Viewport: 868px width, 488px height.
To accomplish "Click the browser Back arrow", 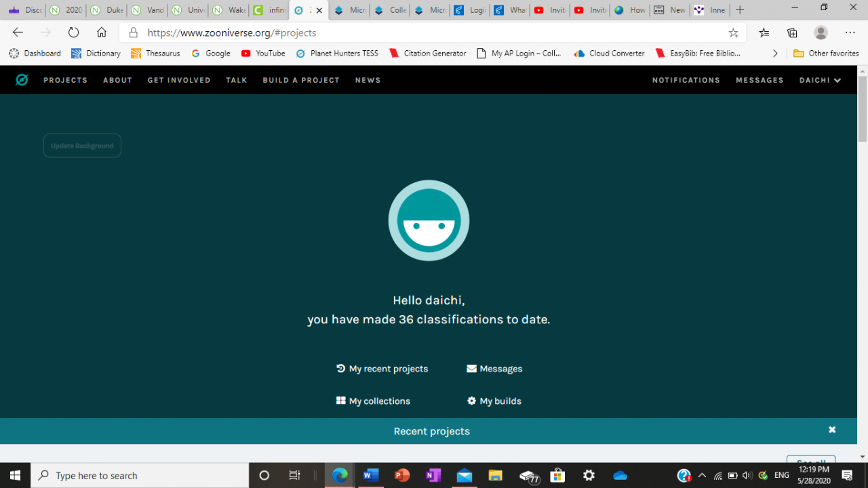I will pyautogui.click(x=18, y=33).
